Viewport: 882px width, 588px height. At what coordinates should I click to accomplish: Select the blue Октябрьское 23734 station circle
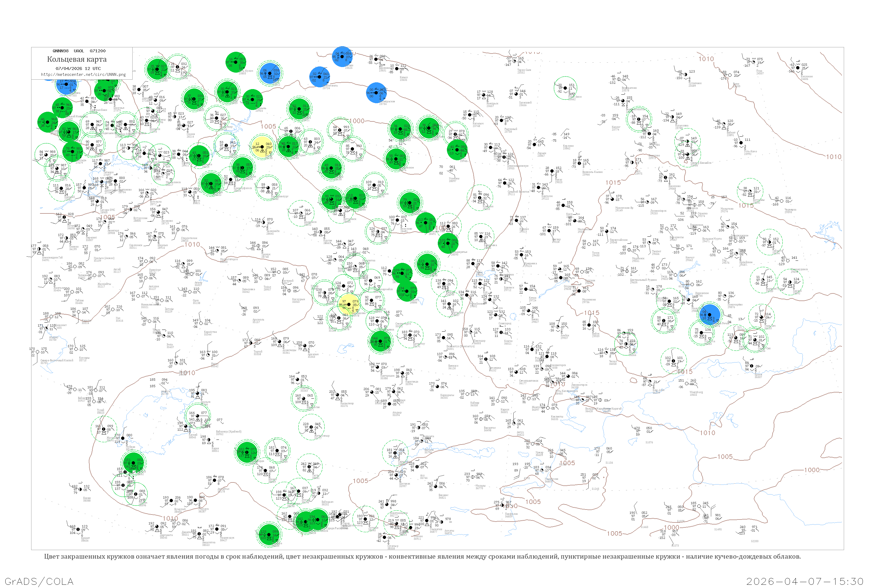376,93
